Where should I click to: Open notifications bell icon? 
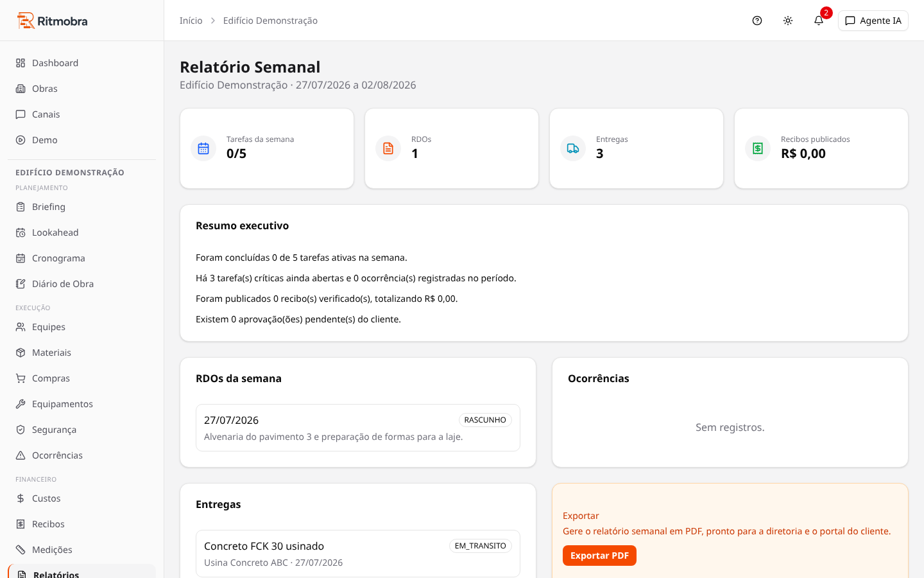click(x=819, y=21)
